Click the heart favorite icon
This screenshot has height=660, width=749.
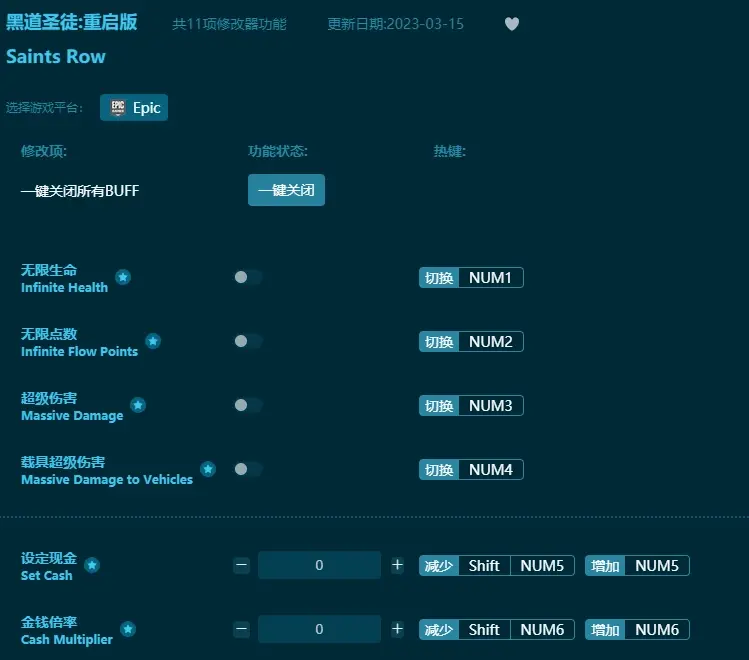[x=512, y=24]
